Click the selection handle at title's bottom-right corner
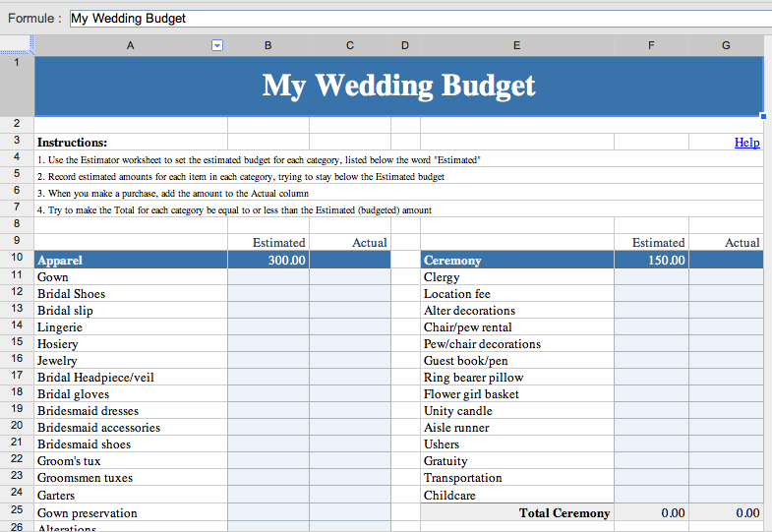 763,115
